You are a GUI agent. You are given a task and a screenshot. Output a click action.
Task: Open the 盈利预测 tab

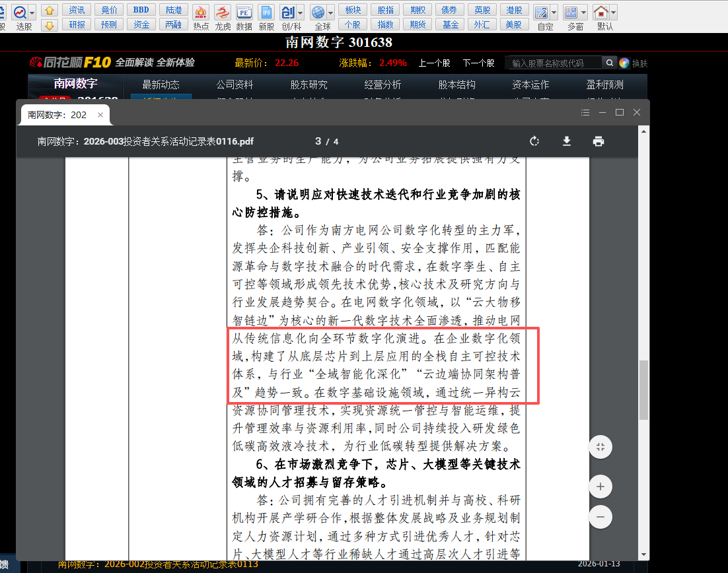tap(604, 85)
